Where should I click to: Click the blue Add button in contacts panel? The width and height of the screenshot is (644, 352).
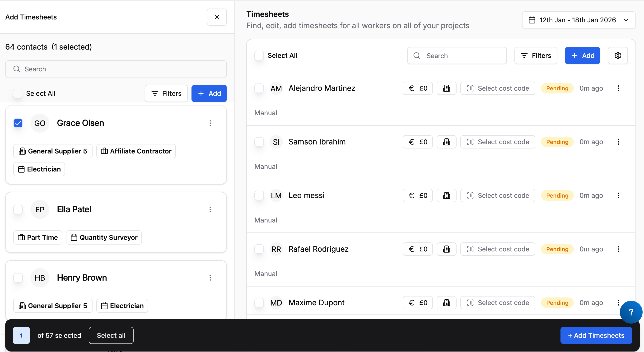[x=209, y=93]
